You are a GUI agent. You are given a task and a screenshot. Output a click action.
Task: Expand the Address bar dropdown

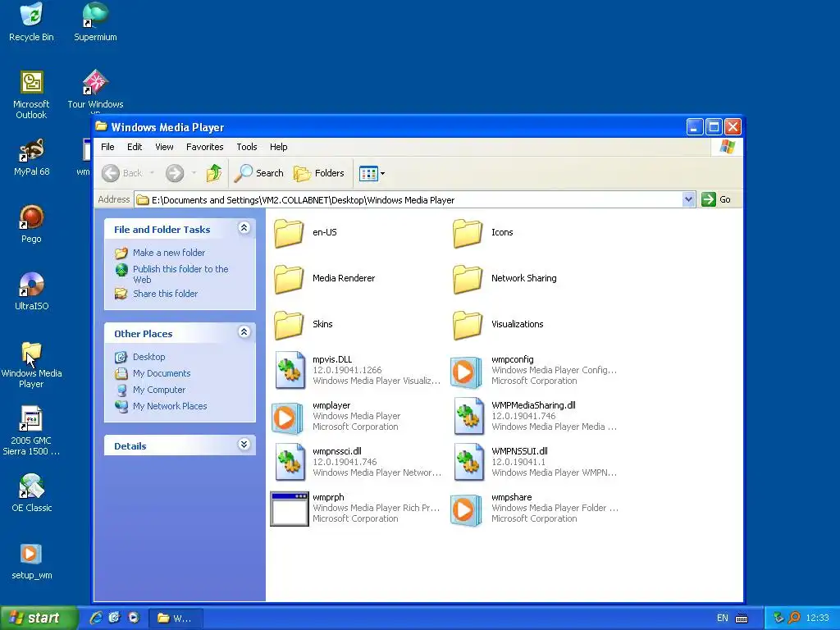pyautogui.click(x=689, y=200)
